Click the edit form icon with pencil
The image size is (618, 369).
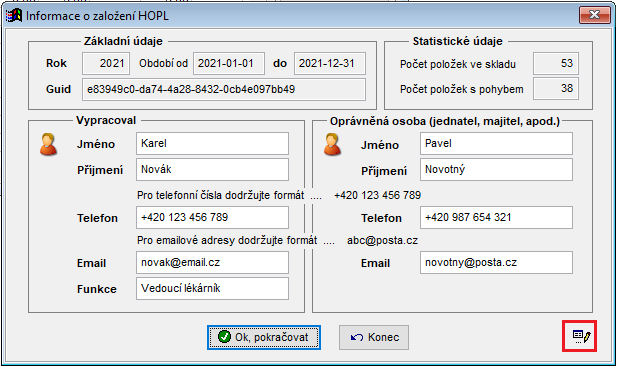click(581, 336)
